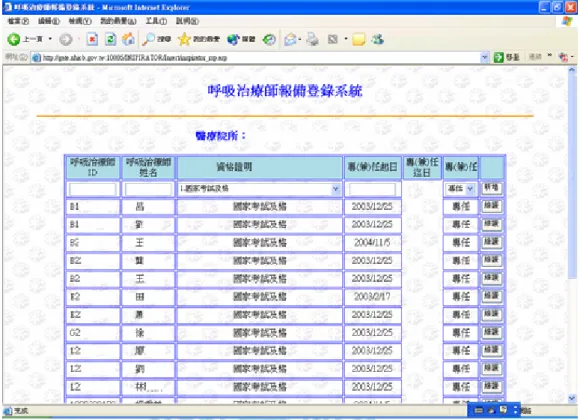580x420 pixels.
Task: Open the 編輯 menu
Action: [48, 21]
